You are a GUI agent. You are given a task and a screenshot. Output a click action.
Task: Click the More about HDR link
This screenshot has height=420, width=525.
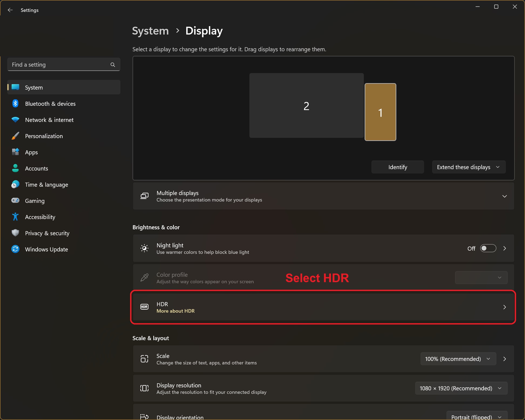point(175,311)
